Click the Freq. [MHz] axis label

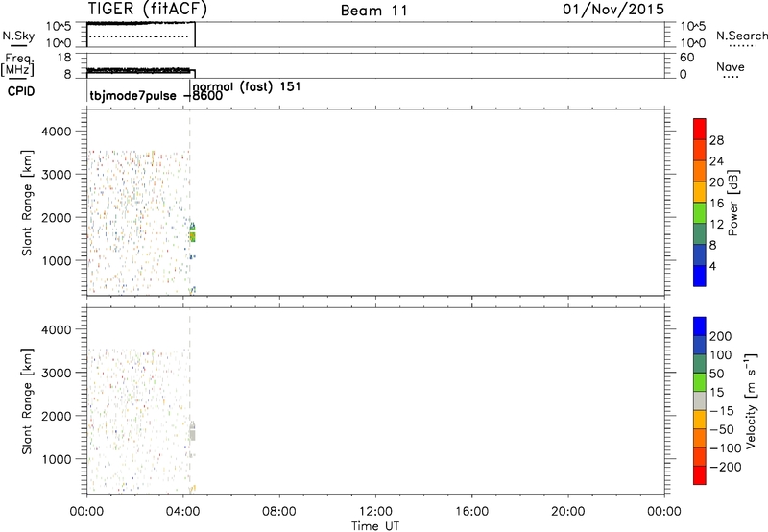tap(17, 65)
